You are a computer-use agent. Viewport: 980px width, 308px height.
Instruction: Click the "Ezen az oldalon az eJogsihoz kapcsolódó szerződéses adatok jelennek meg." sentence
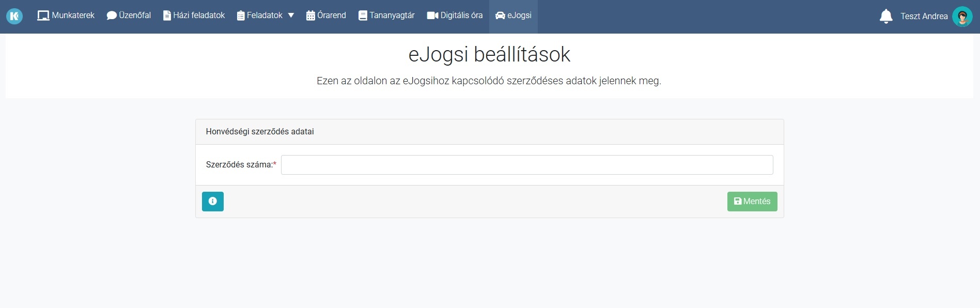point(489,81)
